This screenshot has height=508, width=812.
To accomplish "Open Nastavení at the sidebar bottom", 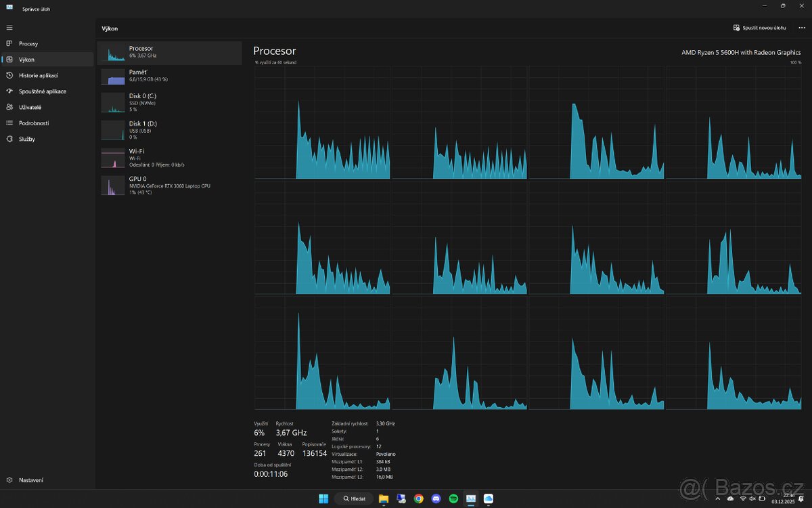I will click(30, 480).
